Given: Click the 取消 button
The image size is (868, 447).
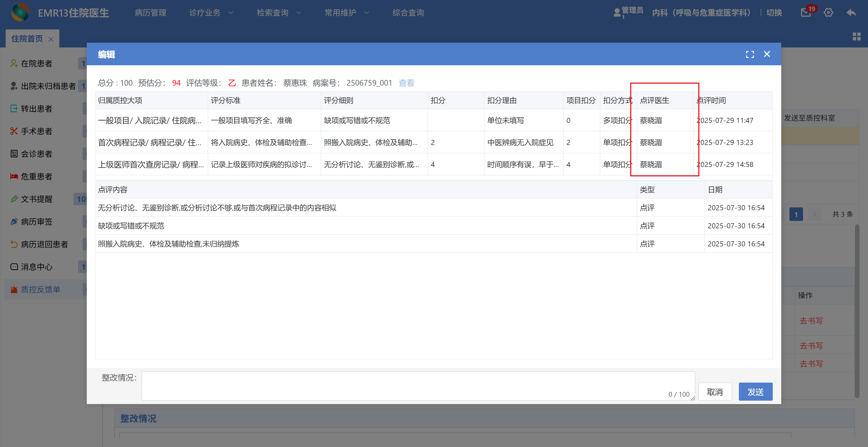Looking at the screenshot, I should point(715,392).
